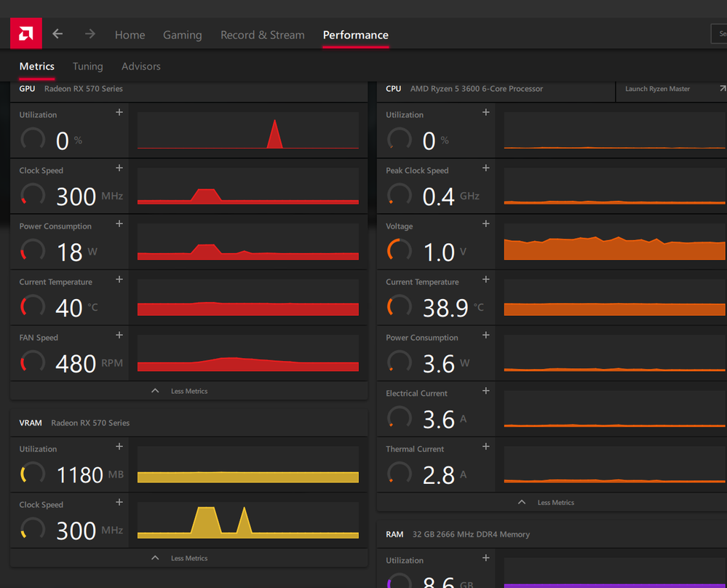Add CPU Electrical Current metric with plus icon
Image resolution: width=727 pixels, height=588 pixels.
(486, 391)
